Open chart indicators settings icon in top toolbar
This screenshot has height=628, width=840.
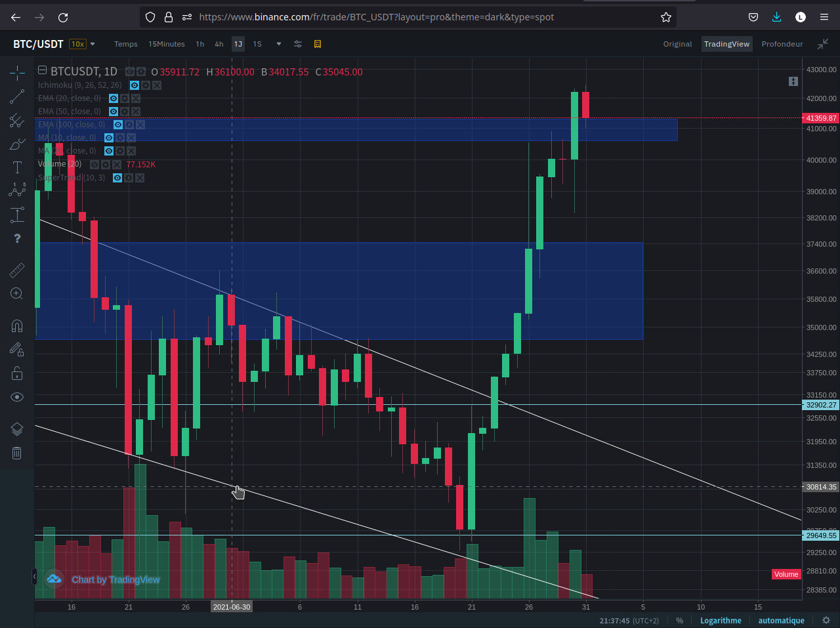click(298, 44)
